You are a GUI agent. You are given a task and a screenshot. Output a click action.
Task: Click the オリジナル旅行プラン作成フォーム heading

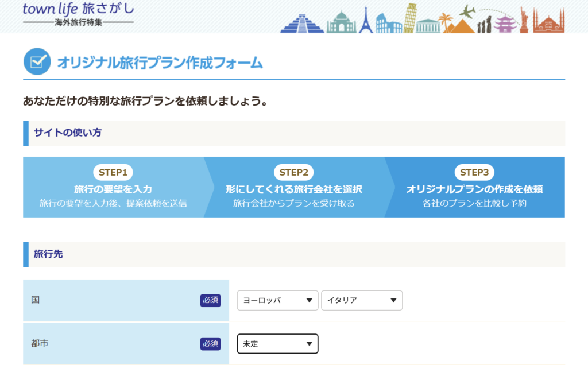[160, 63]
